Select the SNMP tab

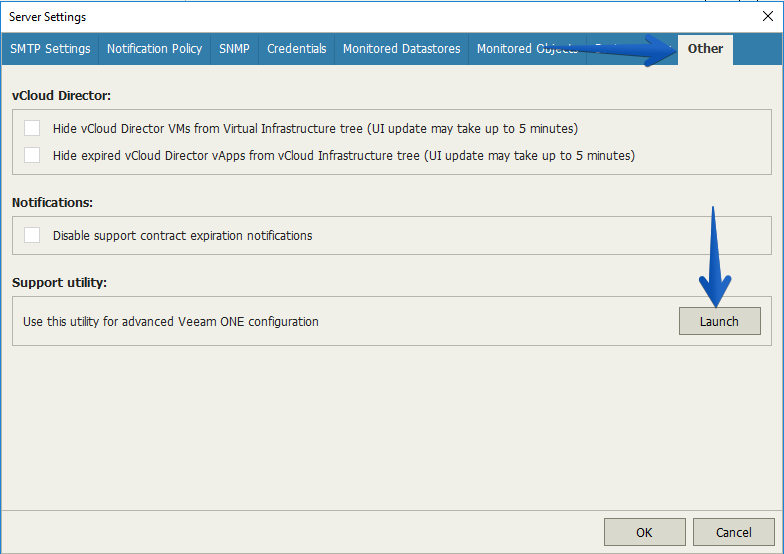[234, 49]
